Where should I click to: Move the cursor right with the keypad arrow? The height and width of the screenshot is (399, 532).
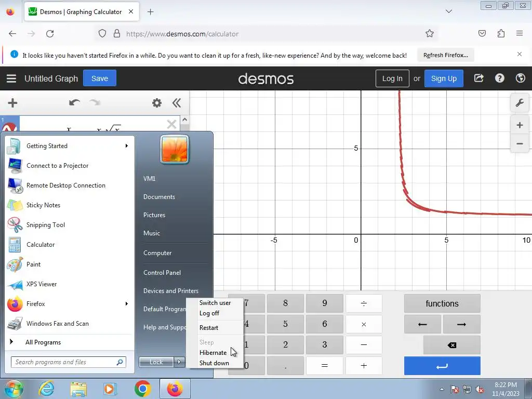[x=461, y=324]
